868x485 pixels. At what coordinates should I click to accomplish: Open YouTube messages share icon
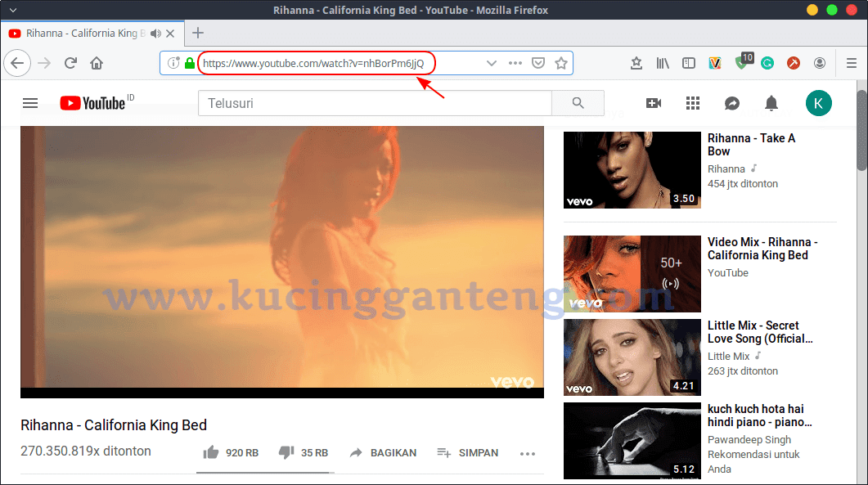click(x=732, y=103)
